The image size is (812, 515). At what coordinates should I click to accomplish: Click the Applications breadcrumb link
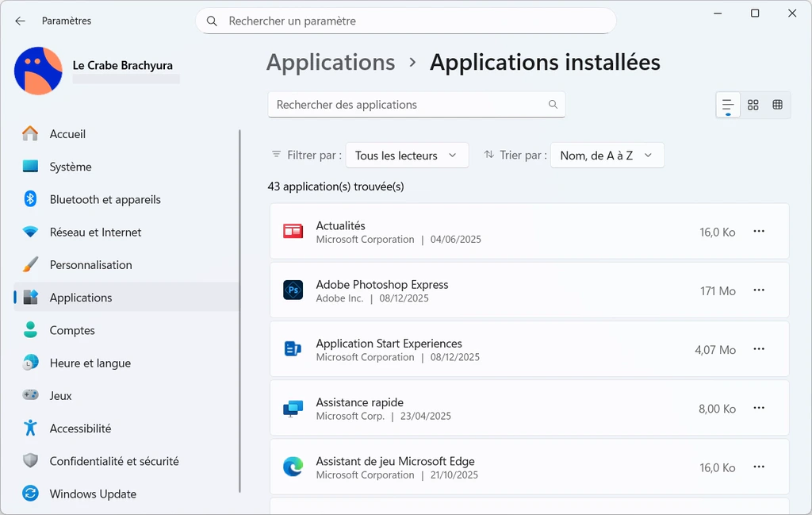click(331, 62)
